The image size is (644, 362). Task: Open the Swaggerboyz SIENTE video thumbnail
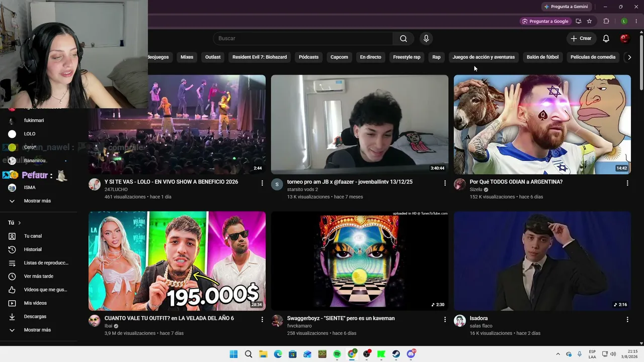360,261
